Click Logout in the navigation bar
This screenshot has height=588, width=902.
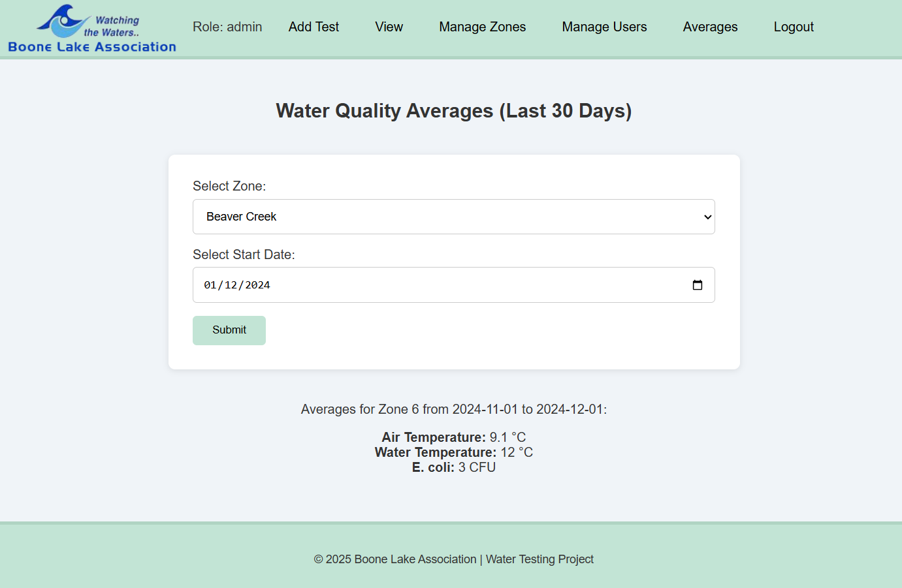pyautogui.click(x=793, y=27)
